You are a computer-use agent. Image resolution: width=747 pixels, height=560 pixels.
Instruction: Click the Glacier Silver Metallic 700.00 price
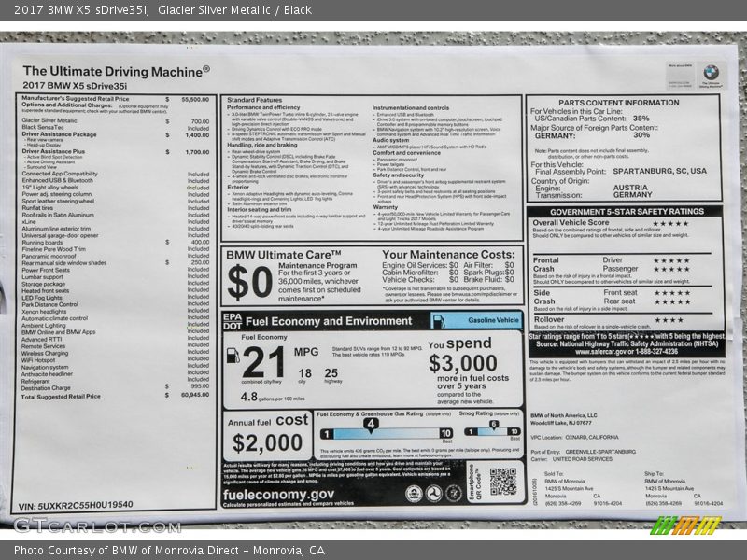tap(200, 121)
